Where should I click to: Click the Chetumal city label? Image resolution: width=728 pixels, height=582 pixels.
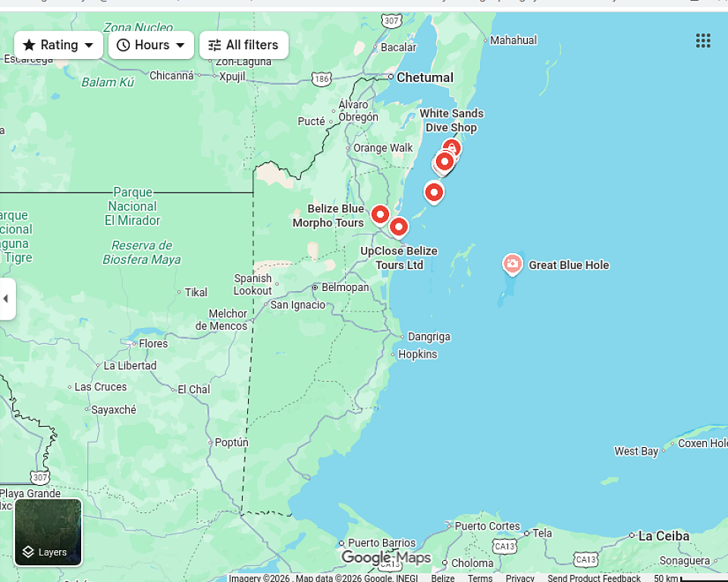(x=425, y=77)
